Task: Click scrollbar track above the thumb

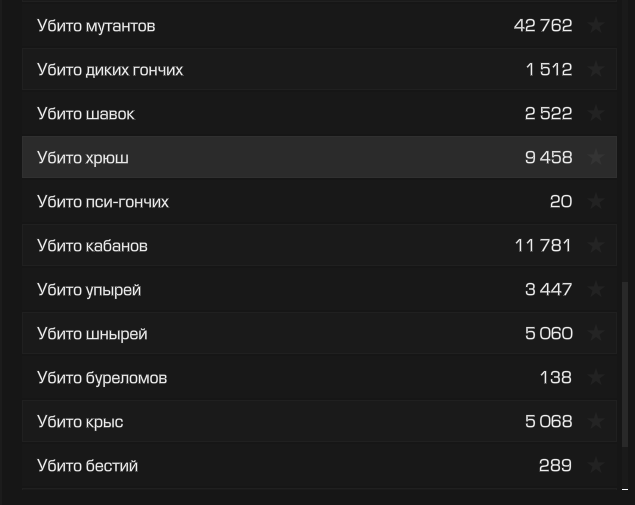Action: tap(625, 141)
